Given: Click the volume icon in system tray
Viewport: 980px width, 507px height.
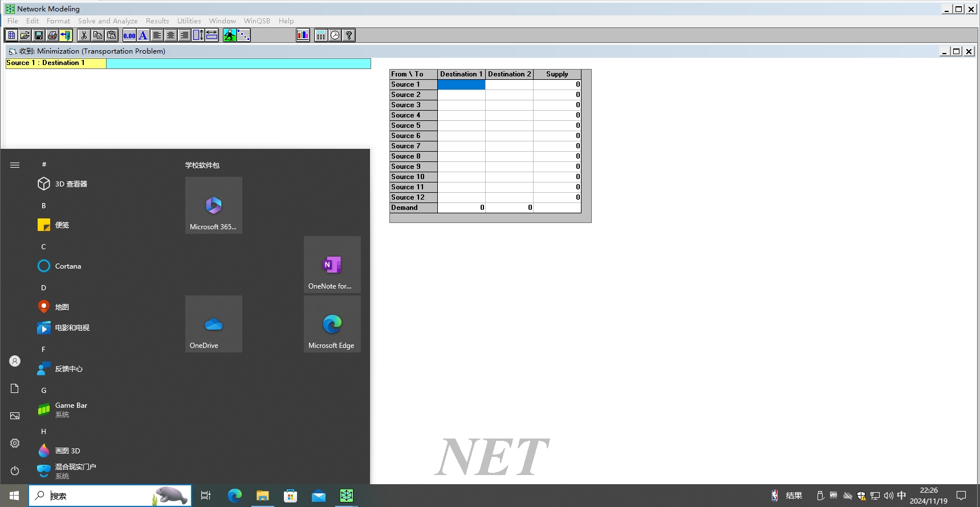Looking at the screenshot, I should [888, 496].
